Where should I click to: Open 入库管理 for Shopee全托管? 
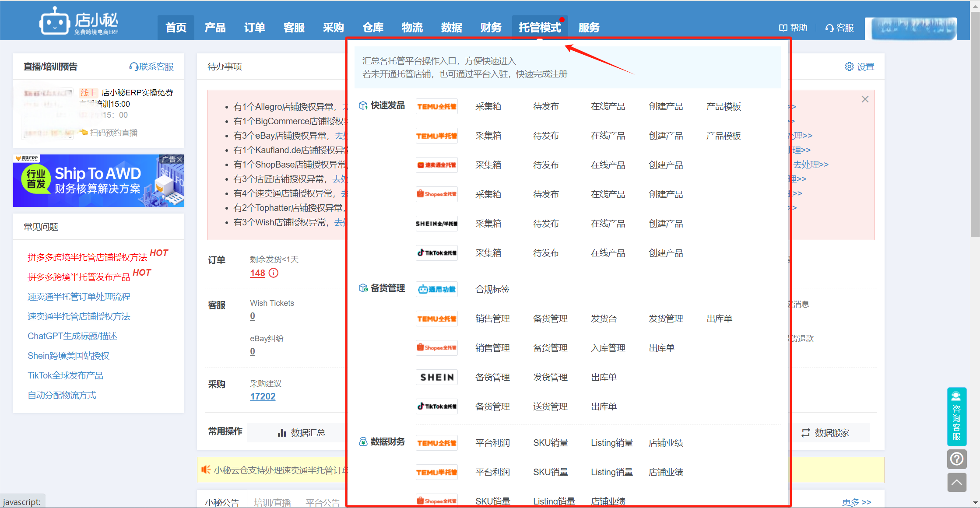608,348
